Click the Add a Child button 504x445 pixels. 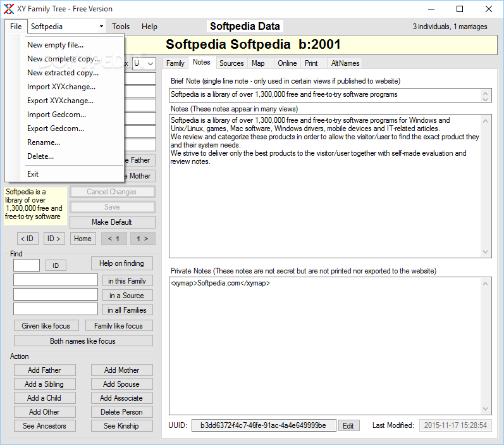coord(44,398)
